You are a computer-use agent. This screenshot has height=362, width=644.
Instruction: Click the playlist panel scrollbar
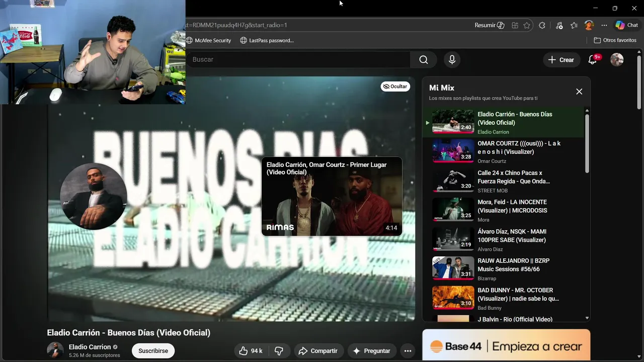(587, 143)
